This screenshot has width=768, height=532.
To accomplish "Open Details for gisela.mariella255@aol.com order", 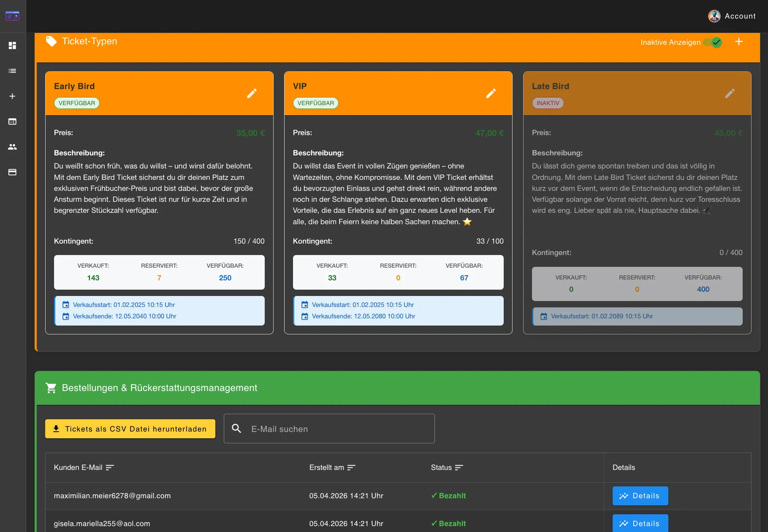I will [x=640, y=524].
